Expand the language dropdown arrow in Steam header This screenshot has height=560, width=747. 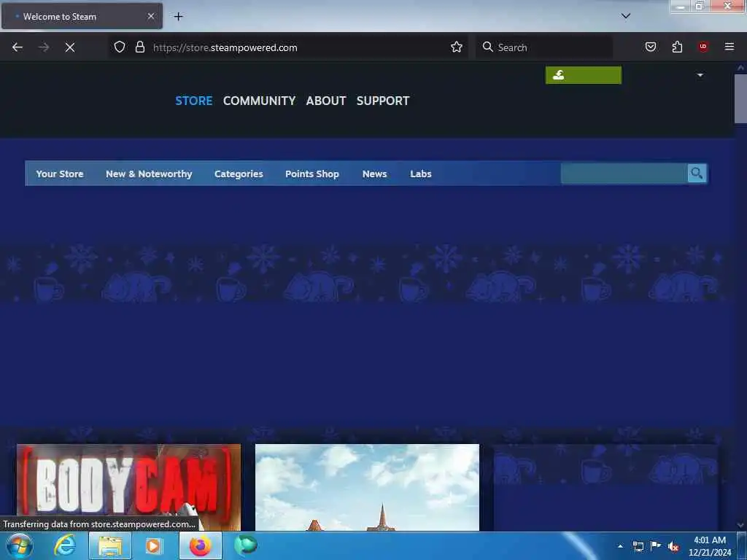click(700, 75)
